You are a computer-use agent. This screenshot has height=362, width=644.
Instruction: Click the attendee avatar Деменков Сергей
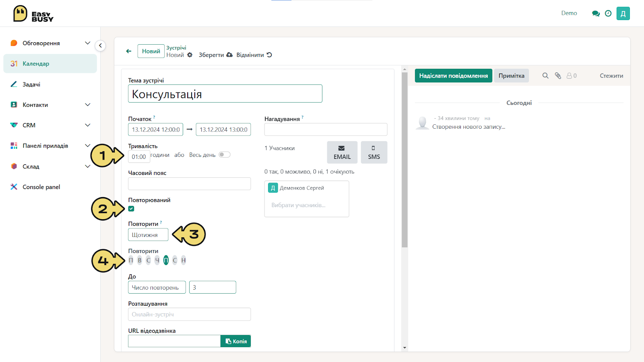pos(273,188)
